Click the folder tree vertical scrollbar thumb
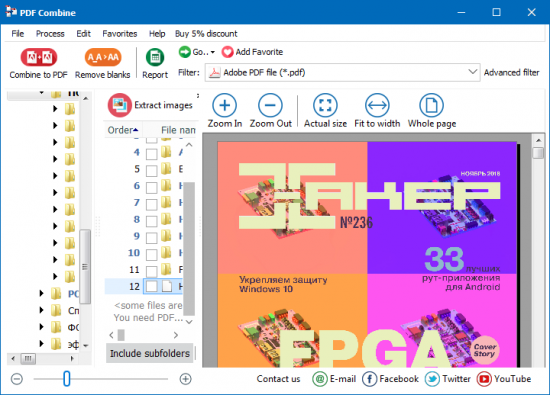 (85, 267)
